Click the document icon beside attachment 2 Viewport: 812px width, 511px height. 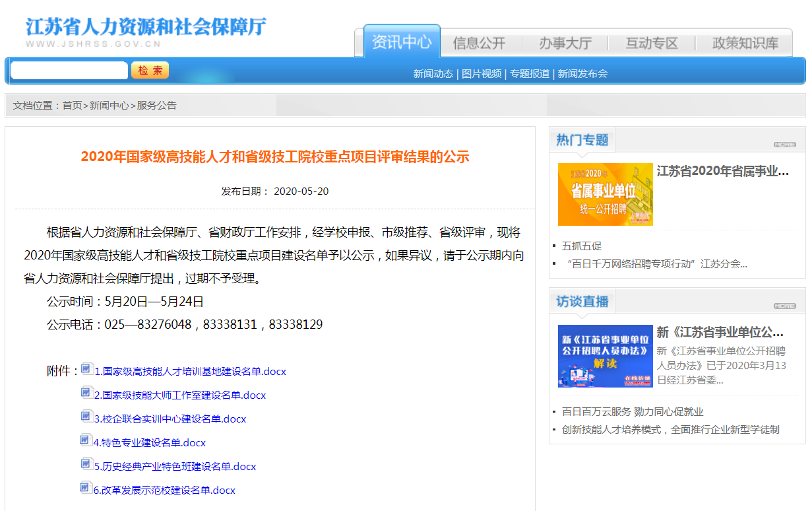coord(87,393)
